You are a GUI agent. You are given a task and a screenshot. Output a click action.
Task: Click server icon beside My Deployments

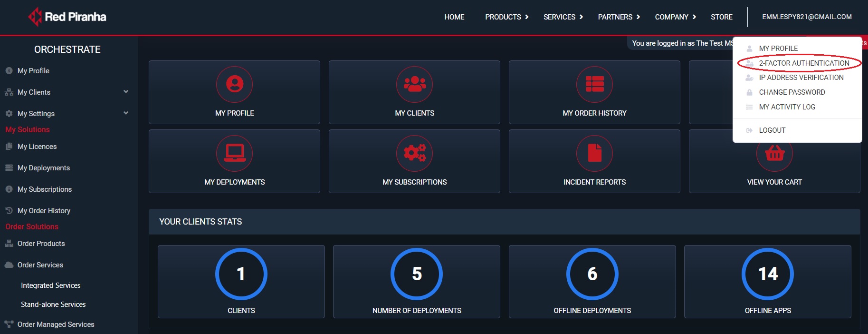9,167
